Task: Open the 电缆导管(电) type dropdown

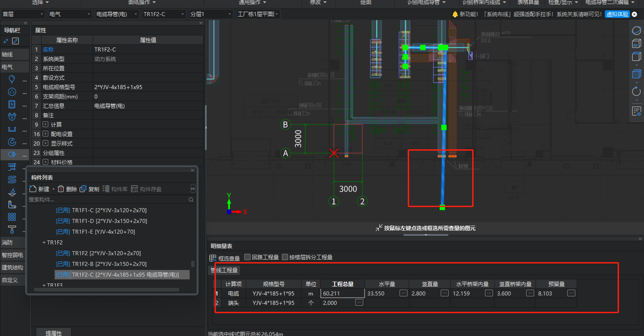Action: (x=117, y=14)
